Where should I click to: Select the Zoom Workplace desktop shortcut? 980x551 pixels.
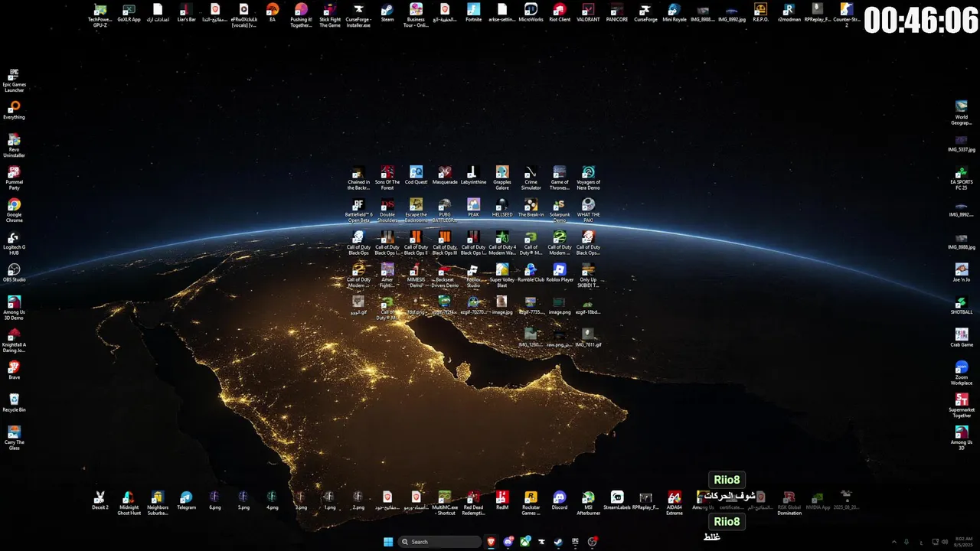point(962,373)
